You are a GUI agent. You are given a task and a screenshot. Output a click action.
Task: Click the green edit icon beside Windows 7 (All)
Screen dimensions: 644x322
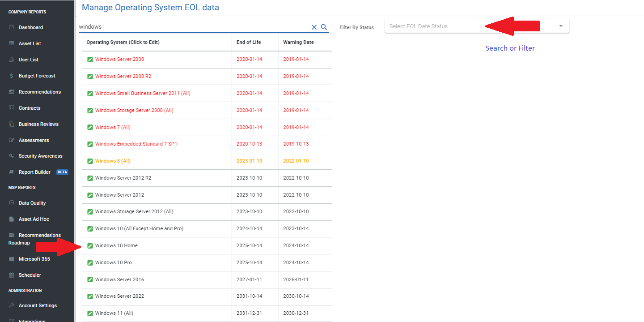pyautogui.click(x=89, y=127)
